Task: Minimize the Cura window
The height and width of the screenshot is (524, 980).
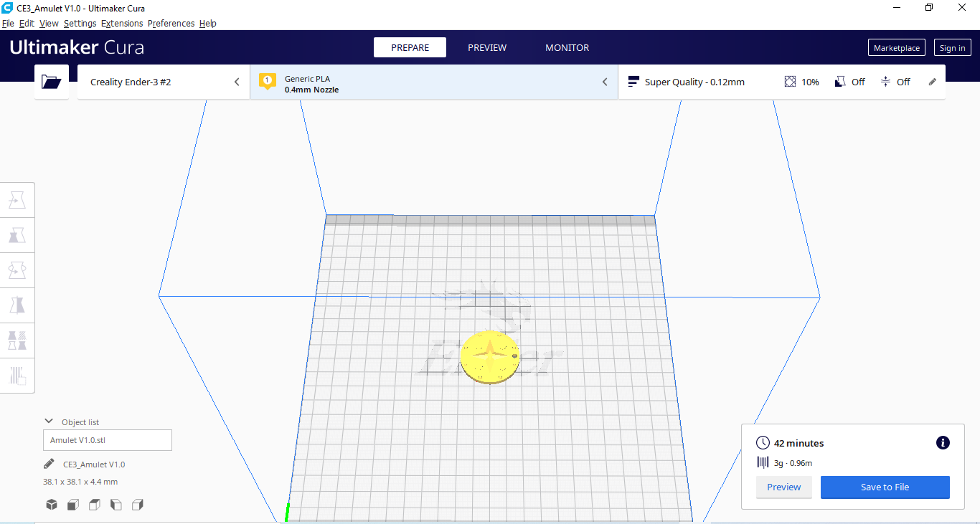Action: pyautogui.click(x=897, y=8)
